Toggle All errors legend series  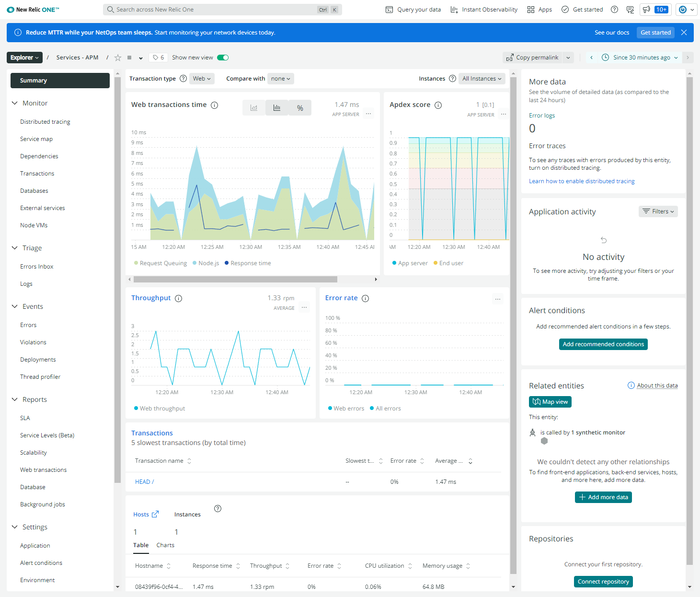point(385,409)
